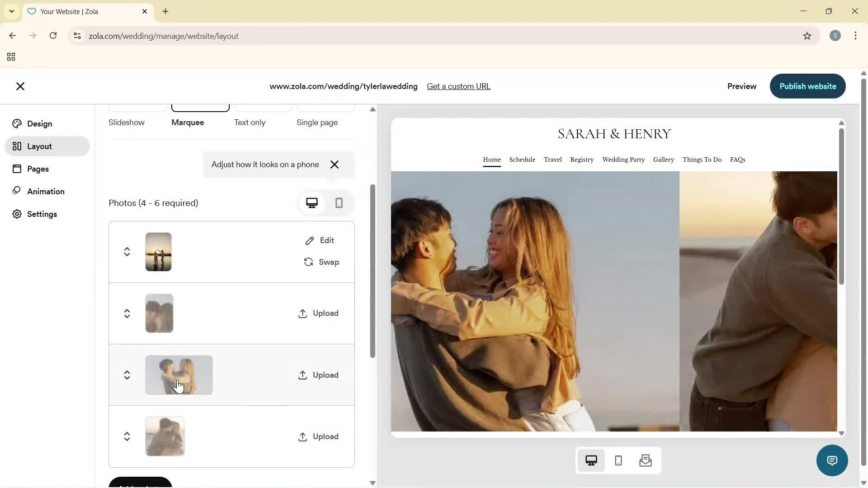Image resolution: width=868 pixels, height=488 pixels.
Task: Open the Design panel in the sidebar
Action: click(40, 123)
